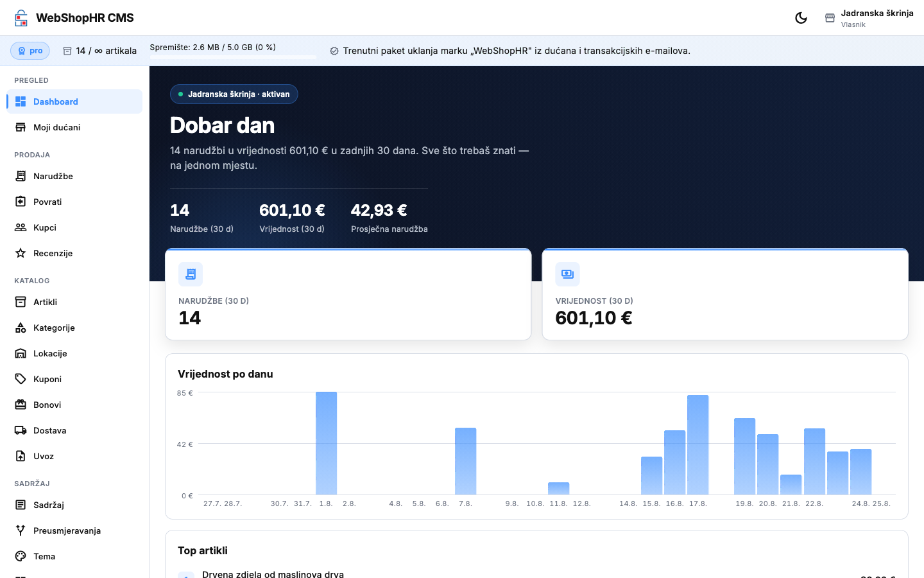The width and height of the screenshot is (924, 578).
Task: Toggle dark mode with moon icon
Action: pos(801,18)
